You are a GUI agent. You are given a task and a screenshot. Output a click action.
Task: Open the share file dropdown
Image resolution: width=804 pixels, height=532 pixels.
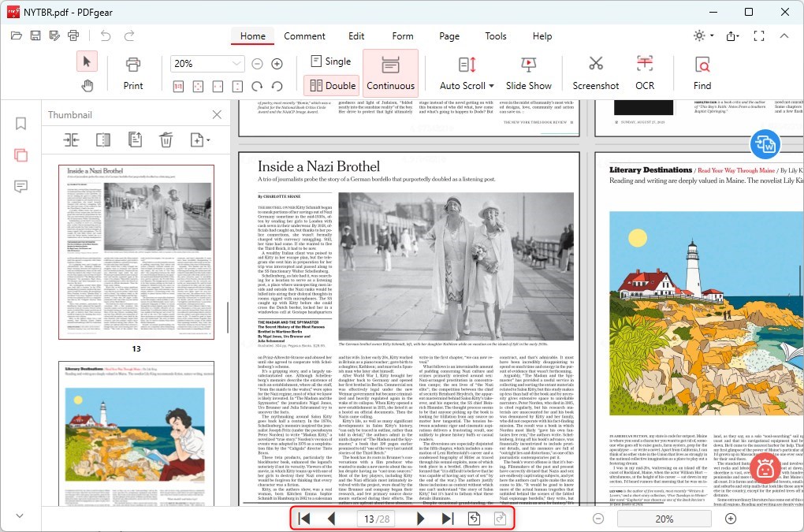click(733, 36)
